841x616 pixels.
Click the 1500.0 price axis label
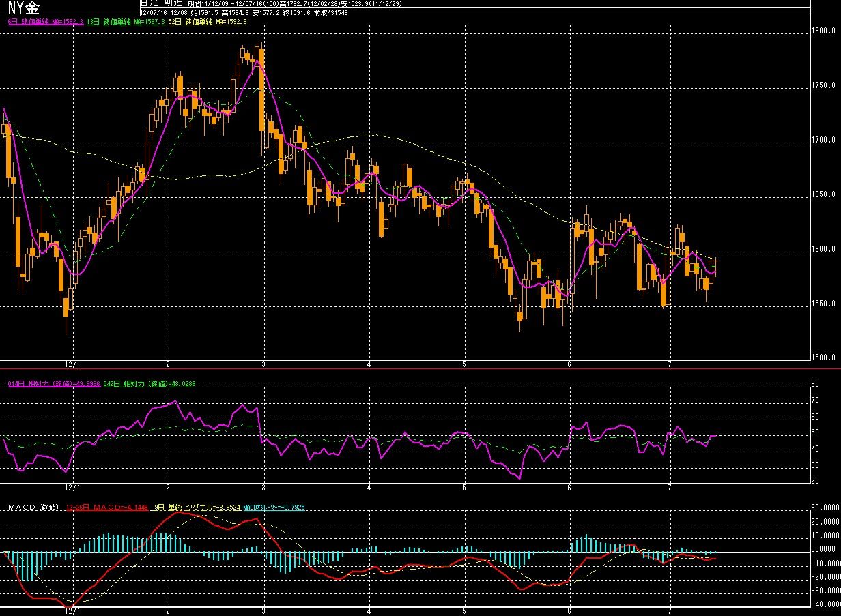click(823, 357)
